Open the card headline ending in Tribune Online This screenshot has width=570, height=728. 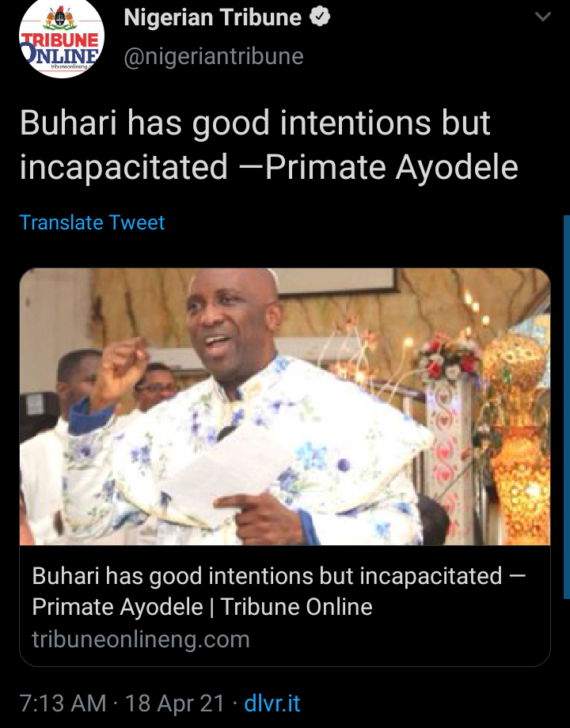click(278, 591)
